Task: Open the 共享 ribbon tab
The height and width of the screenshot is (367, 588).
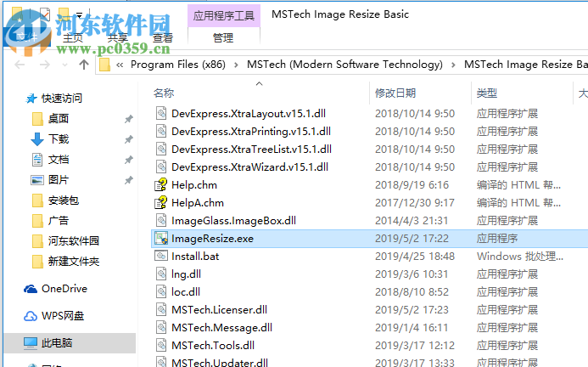Action: pos(117,38)
